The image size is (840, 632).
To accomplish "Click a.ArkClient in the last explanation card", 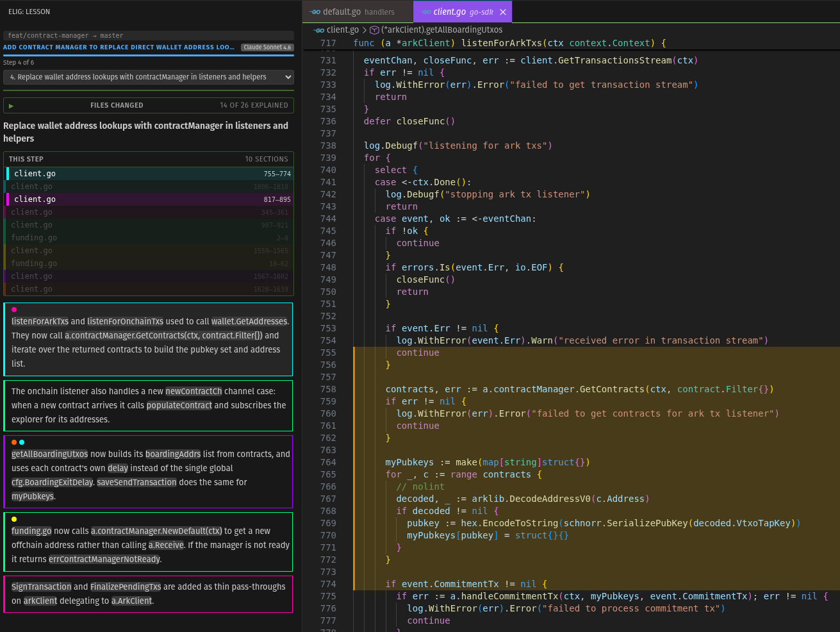I will tap(132, 601).
